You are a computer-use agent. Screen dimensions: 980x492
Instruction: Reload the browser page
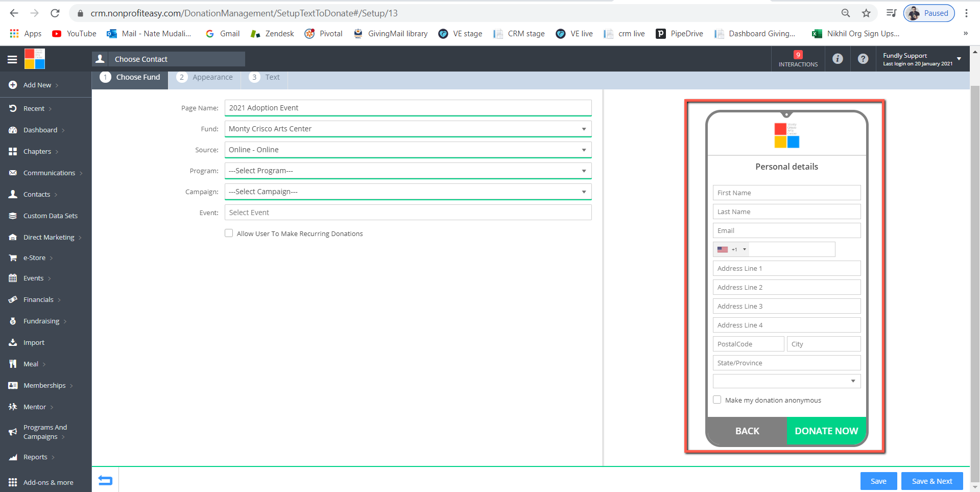55,13
